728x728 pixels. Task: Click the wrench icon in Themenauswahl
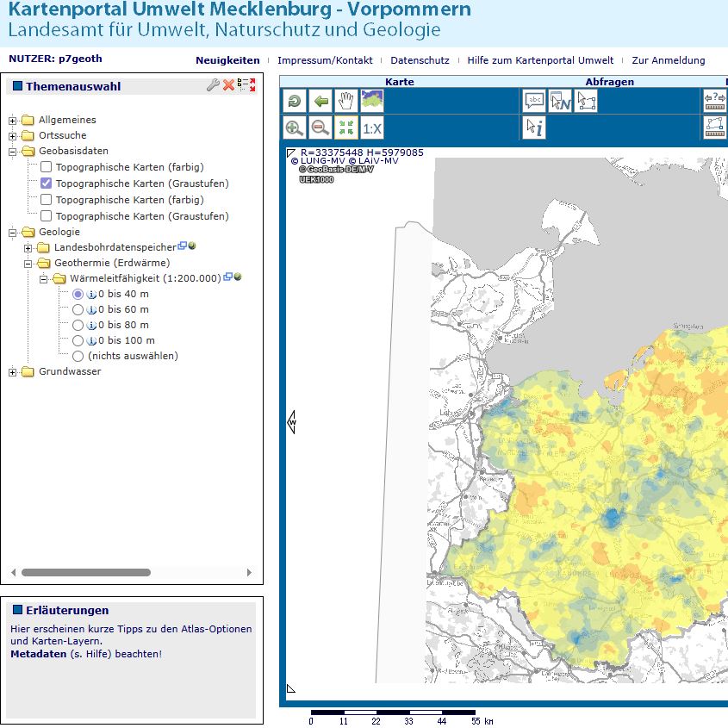[x=213, y=85]
